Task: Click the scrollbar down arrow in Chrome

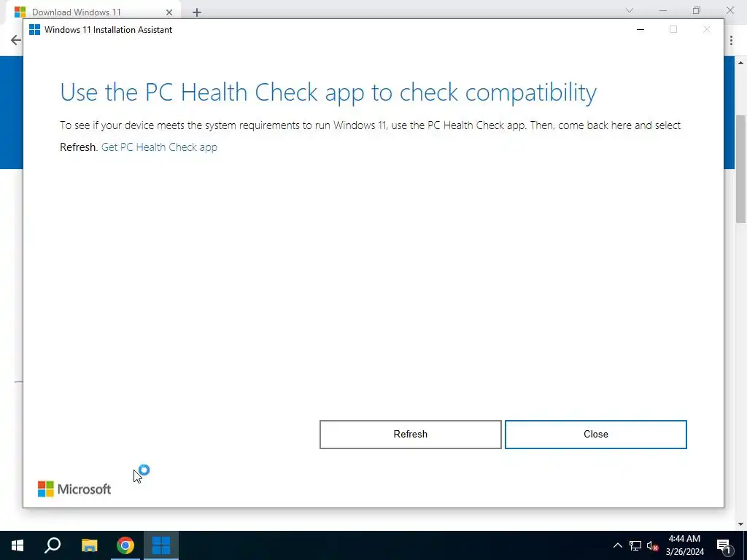Action: (x=741, y=524)
